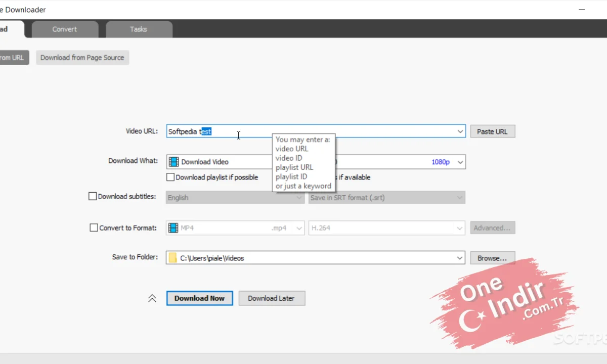607x364 pixels.
Task: Open the Tasks tab
Action: [x=139, y=29]
